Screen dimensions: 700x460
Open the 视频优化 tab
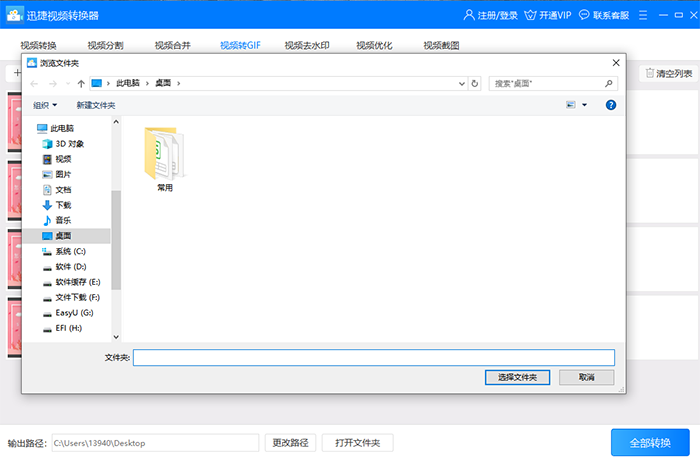pyautogui.click(x=374, y=45)
